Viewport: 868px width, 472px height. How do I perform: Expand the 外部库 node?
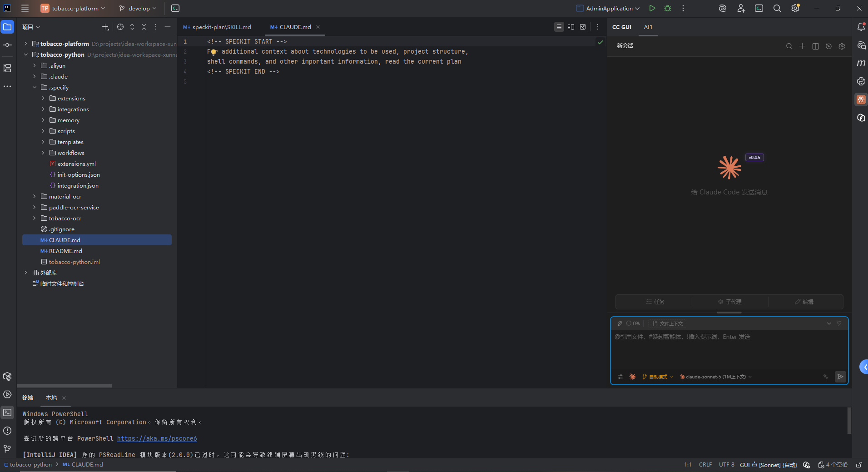26,273
